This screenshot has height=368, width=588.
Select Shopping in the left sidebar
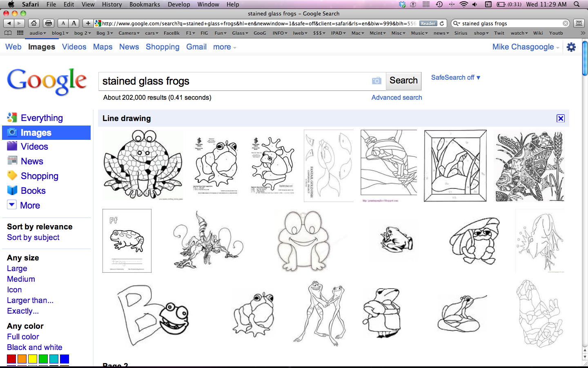[x=39, y=176]
